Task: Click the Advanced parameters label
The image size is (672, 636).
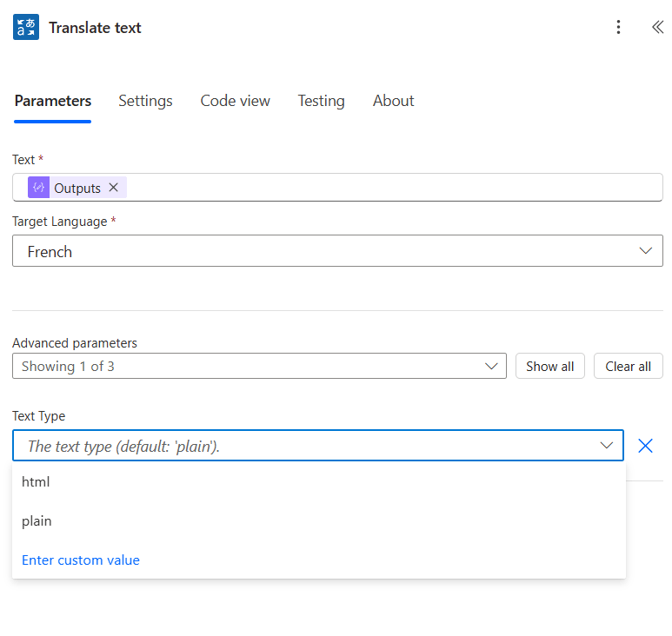Action: 75,343
